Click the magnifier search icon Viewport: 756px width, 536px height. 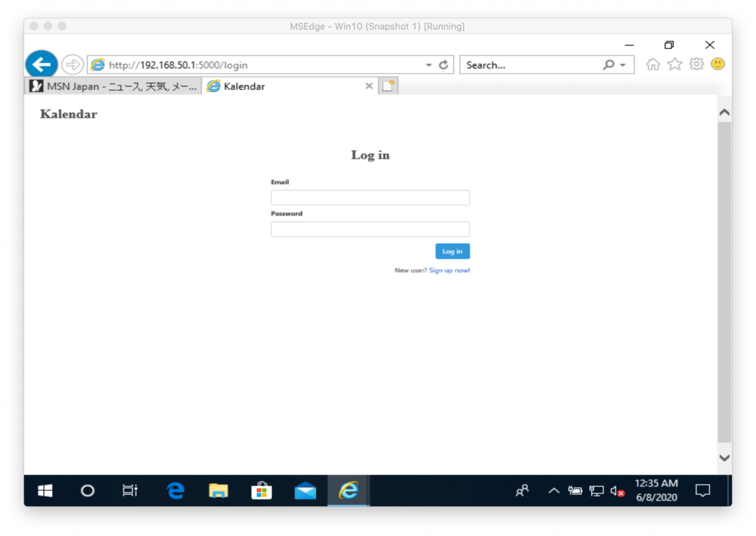point(609,65)
